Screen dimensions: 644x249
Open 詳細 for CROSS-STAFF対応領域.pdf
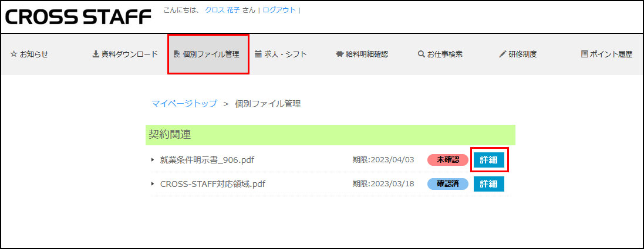click(489, 184)
